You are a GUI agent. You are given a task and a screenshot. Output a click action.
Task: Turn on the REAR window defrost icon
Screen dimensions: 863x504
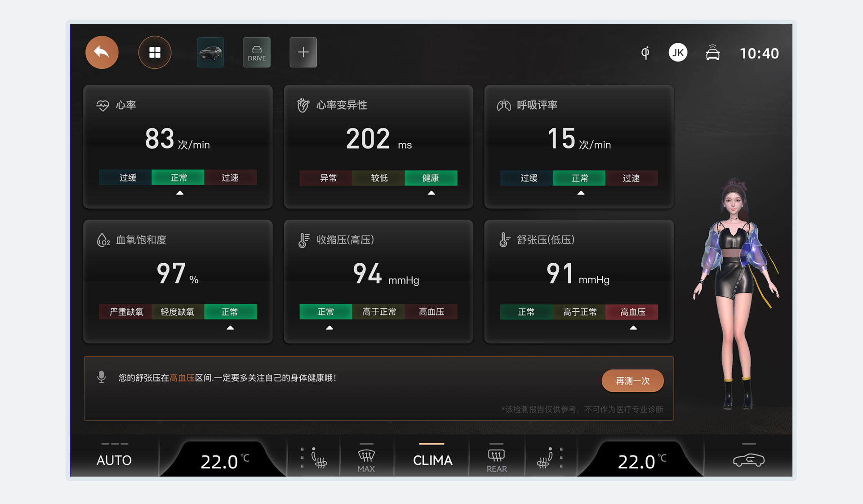pyautogui.click(x=496, y=456)
